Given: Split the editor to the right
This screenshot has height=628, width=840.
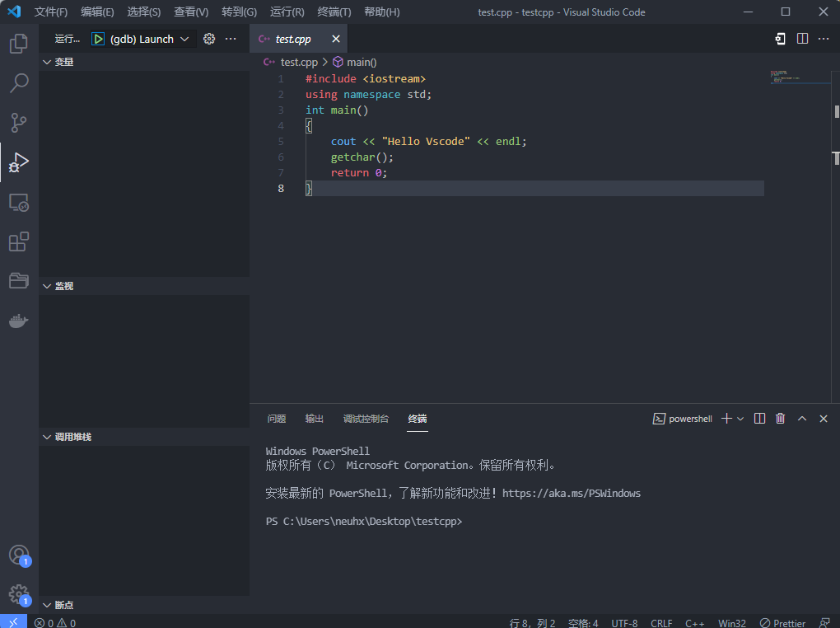Looking at the screenshot, I should click(x=802, y=39).
